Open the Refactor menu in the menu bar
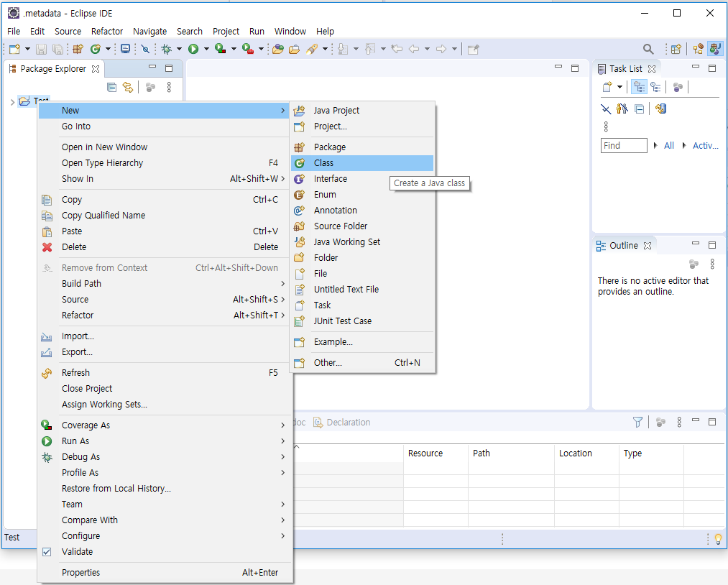The image size is (728, 585). pyautogui.click(x=107, y=31)
